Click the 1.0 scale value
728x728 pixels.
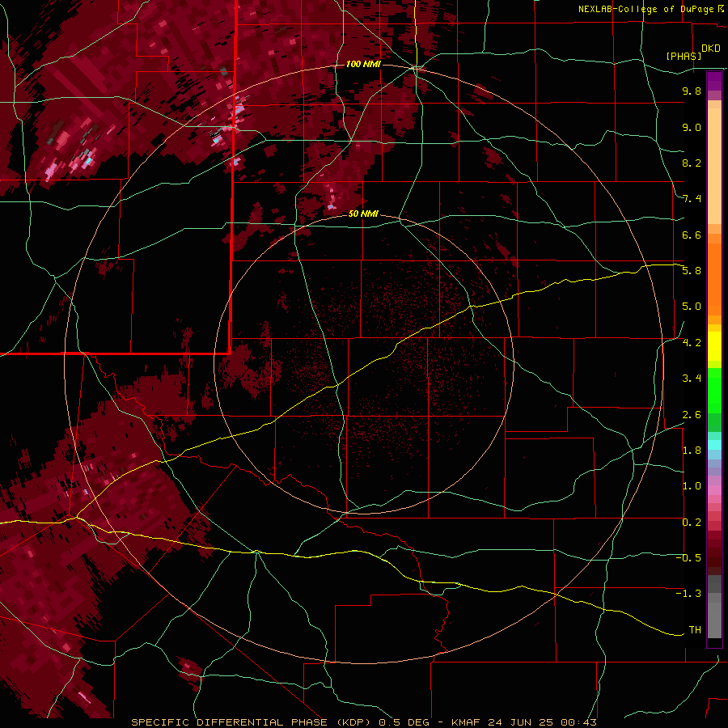pos(692,486)
